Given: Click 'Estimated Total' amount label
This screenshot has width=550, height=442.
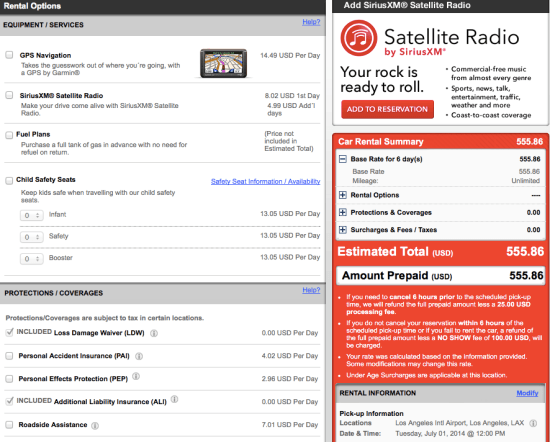Looking at the screenshot, I should pyautogui.click(x=395, y=252).
